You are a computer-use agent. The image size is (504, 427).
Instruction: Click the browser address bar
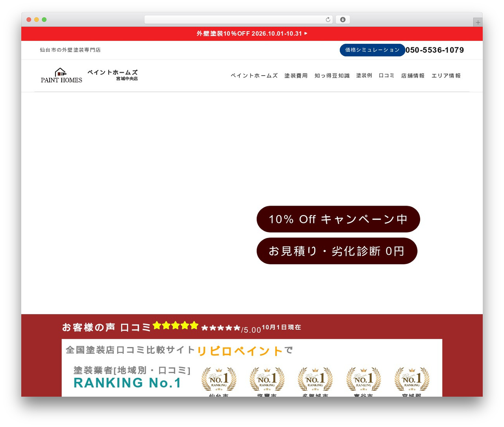[239, 20]
